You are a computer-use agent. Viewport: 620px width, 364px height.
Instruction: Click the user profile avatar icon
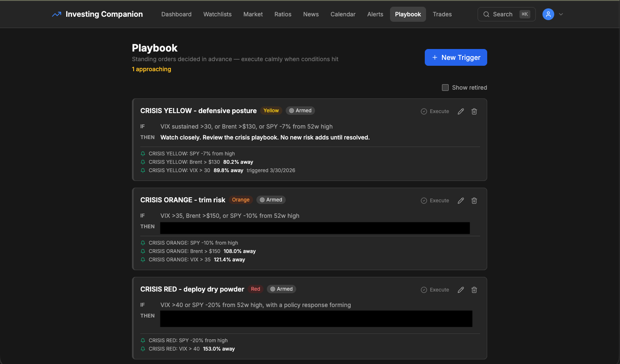(x=548, y=14)
